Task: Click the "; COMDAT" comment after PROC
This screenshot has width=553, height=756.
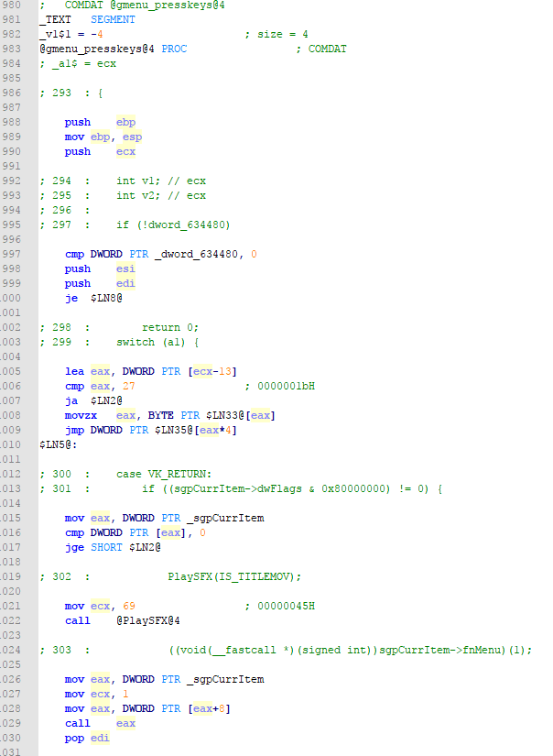Action: click(321, 49)
